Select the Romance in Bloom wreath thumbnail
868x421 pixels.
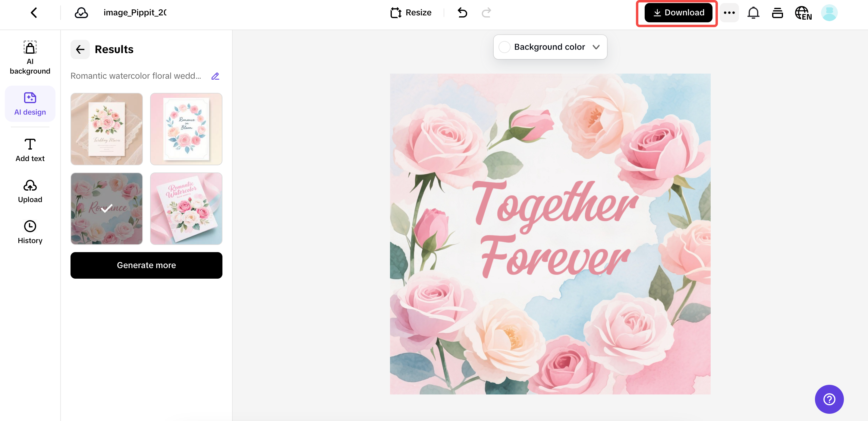(186, 129)
